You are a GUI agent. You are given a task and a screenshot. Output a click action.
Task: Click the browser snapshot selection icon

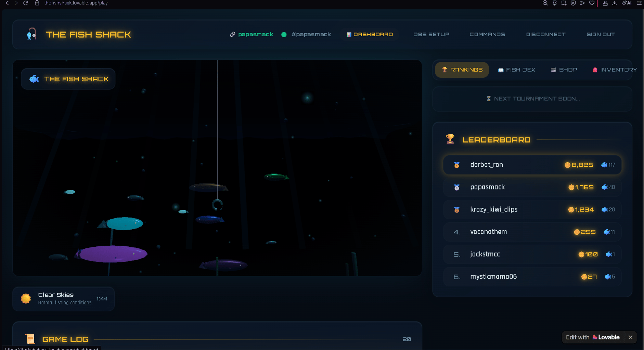point(564,3)
